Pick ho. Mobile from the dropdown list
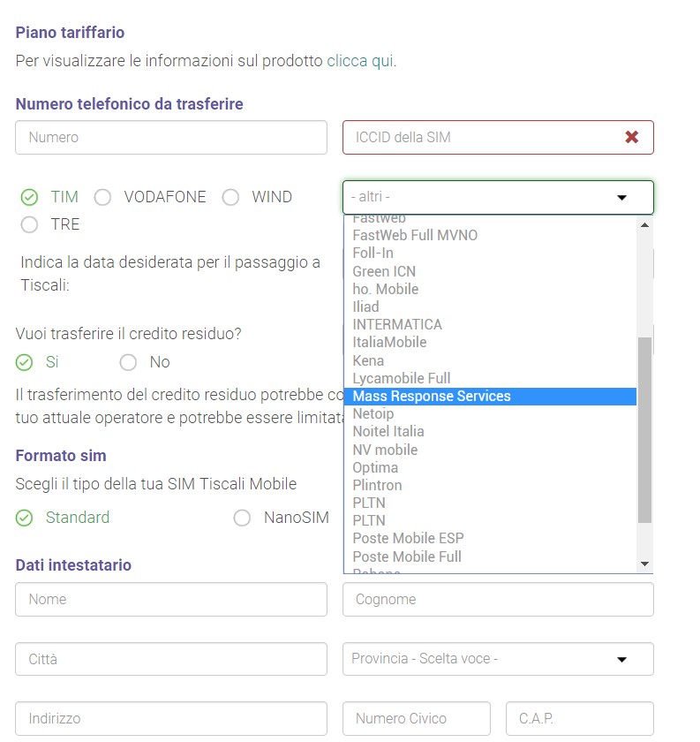The image size is (700, 742). point(385,289)
